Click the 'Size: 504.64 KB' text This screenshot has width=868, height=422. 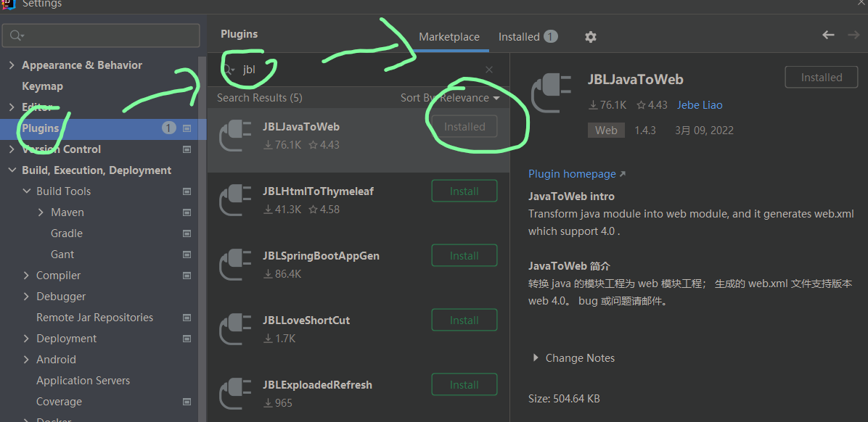(x=564, y=399)
